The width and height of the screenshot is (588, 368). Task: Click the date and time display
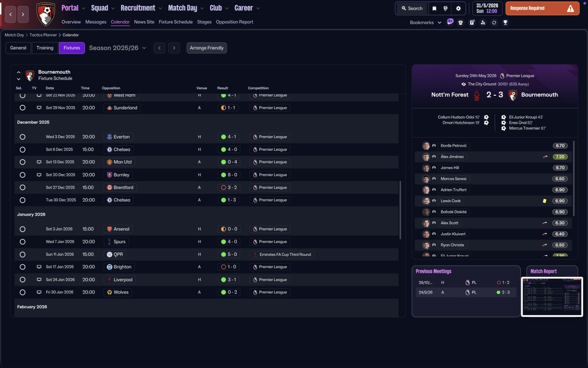coord(487,8)
